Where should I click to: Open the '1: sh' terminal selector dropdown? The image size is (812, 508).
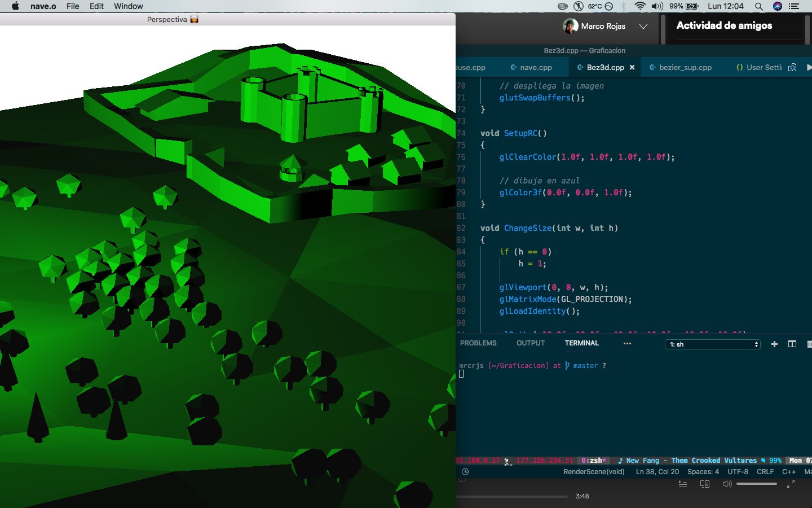pos(713,344)
